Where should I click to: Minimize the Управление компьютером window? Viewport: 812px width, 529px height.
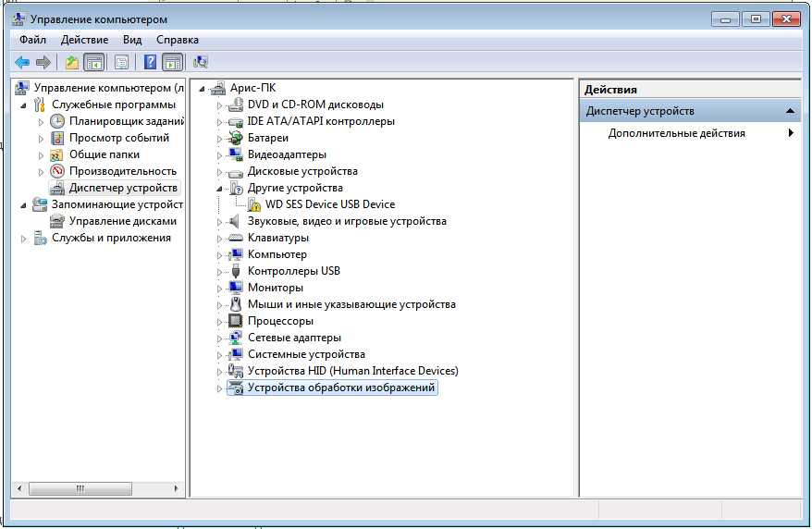click(x=725, y=19)
